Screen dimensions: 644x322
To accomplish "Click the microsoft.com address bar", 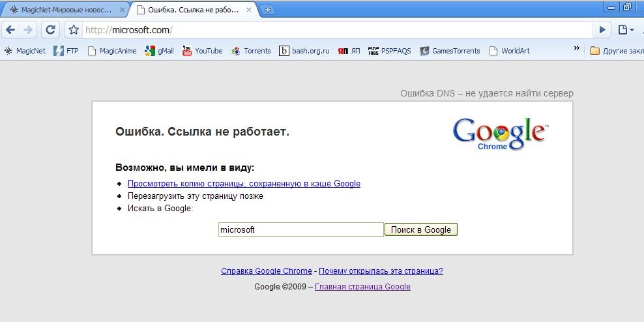I will point(337,30).
